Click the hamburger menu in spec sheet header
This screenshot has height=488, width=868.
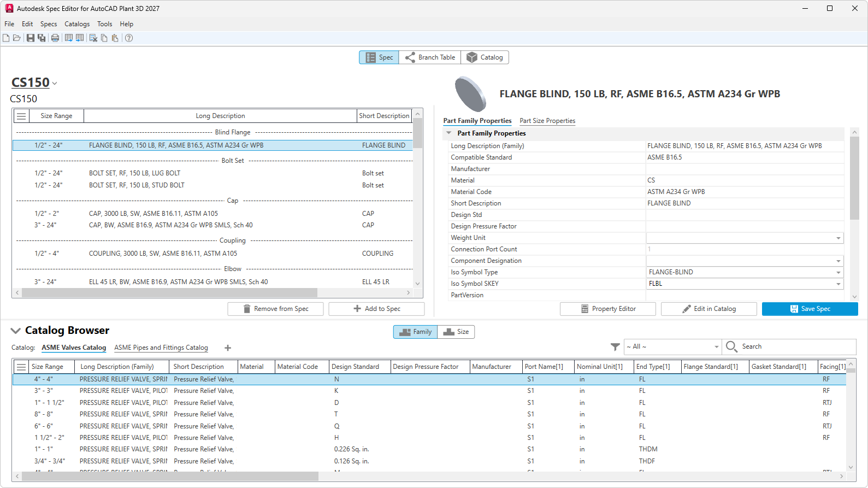[21, 116]
